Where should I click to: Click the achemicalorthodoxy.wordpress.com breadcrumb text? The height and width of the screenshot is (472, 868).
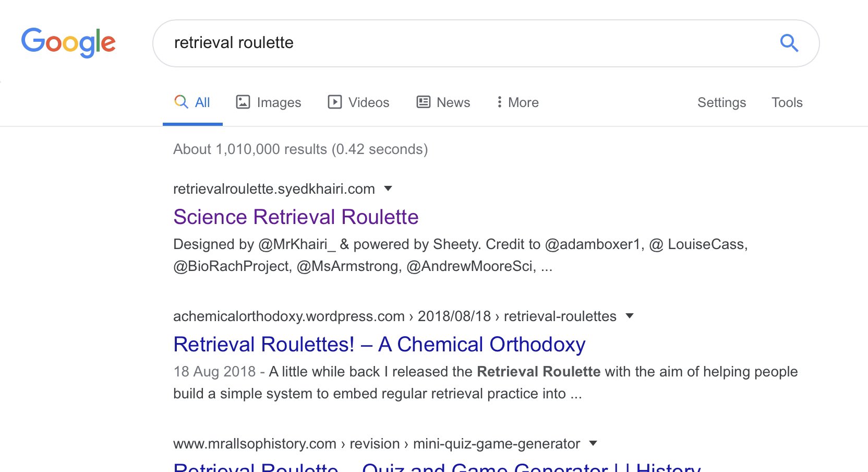(395, 316)
